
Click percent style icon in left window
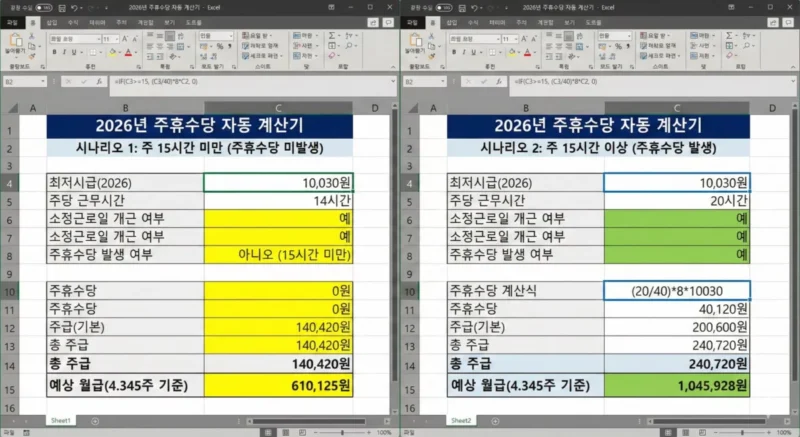pyautogui.click(x=220, y=46)
